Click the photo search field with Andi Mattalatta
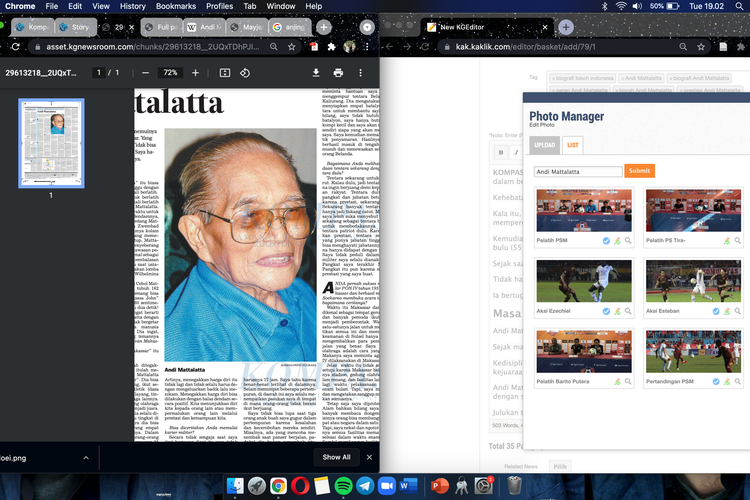Viewport: 750px width, 500px height. (577, 171)
